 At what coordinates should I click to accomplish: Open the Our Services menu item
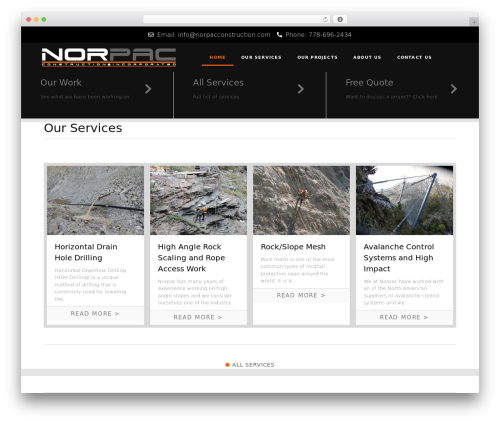pyautogui.click(x=261, y=57)
